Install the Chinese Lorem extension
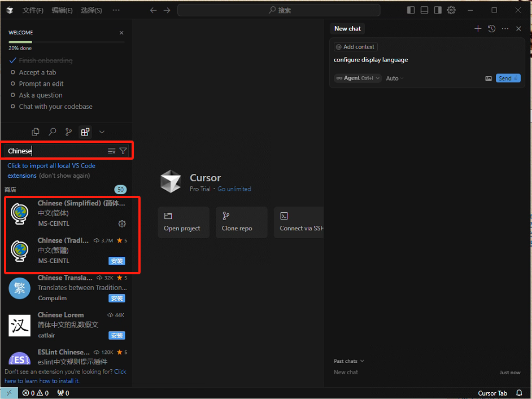532x399 pixels. (x=117, y=336)
